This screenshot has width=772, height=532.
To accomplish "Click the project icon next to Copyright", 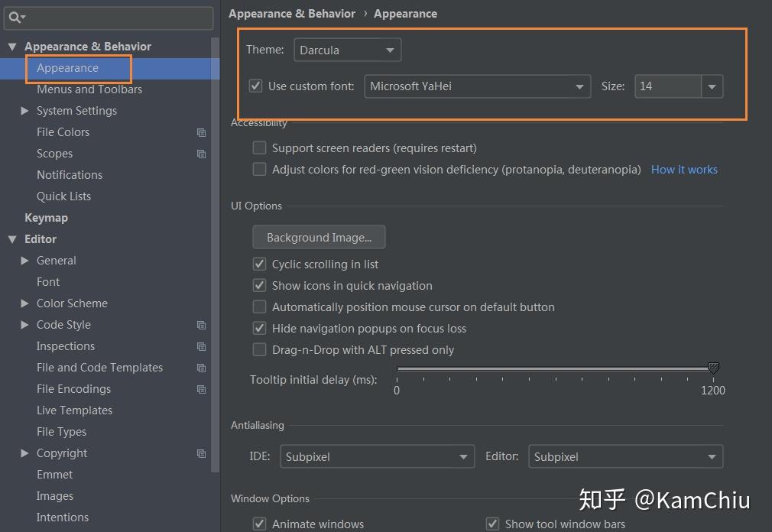I will [201, 453].
